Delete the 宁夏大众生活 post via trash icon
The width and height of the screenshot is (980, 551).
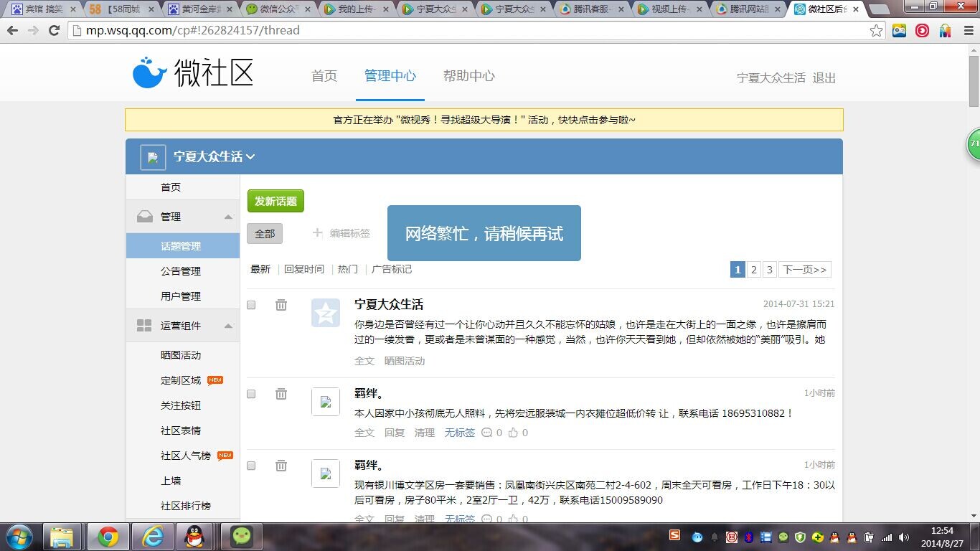coord(281,305)
